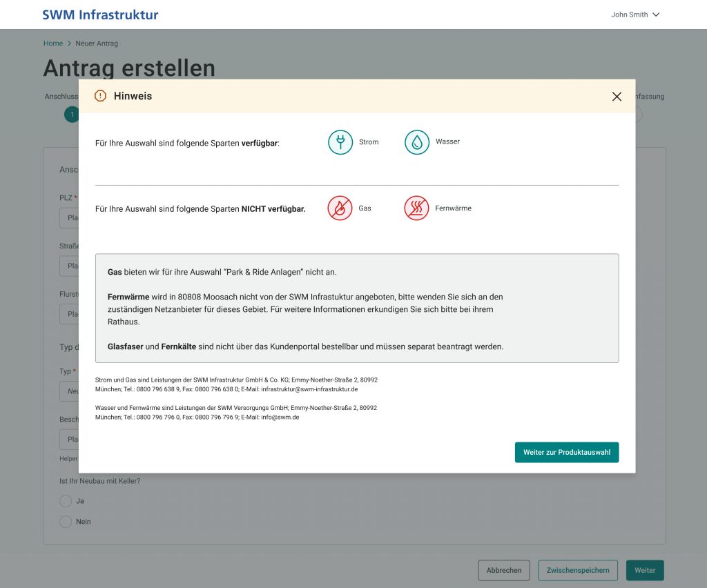Click the Typ dropdown field
Screen dimensions: 707x588
(69, 391)
